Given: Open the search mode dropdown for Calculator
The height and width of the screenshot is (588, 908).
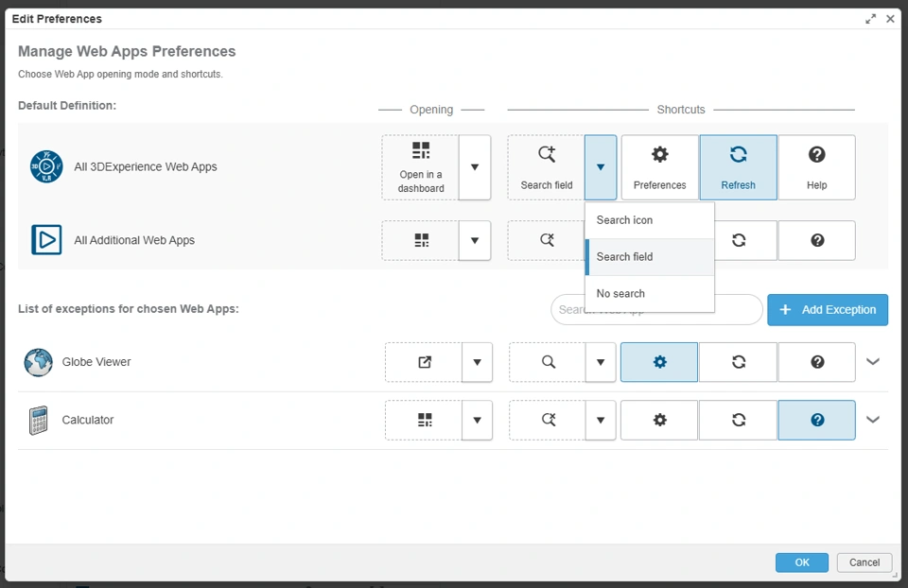Looking at the screenshot, I should coord(601,420).
